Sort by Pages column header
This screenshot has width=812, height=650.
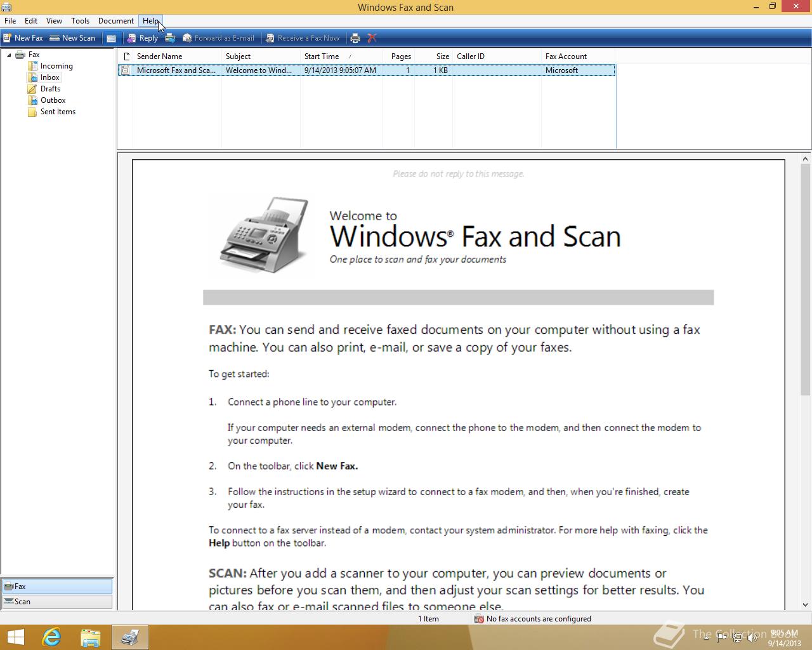click(399, 56)
